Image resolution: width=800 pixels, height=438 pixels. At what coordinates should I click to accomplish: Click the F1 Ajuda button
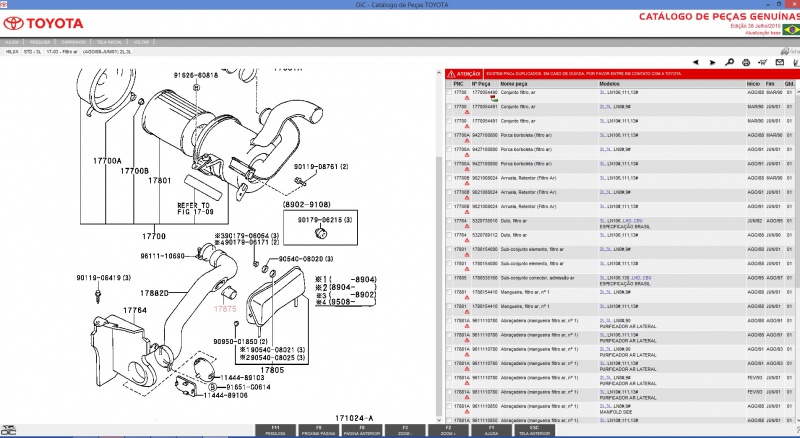pos(491,430)
